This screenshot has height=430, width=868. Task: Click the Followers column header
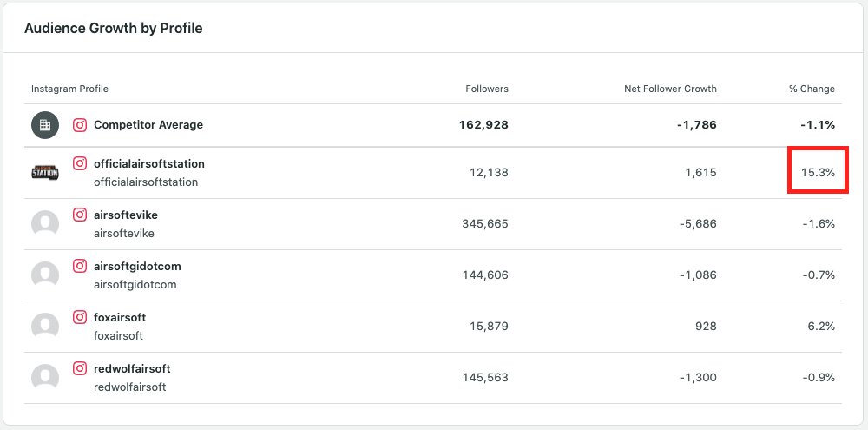487,89
